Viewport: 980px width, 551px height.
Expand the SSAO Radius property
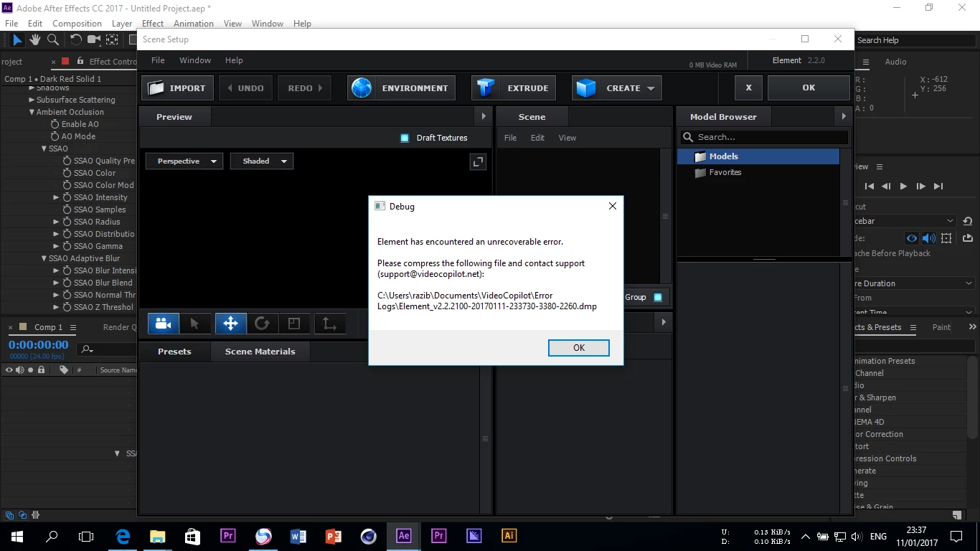[56, 222]
